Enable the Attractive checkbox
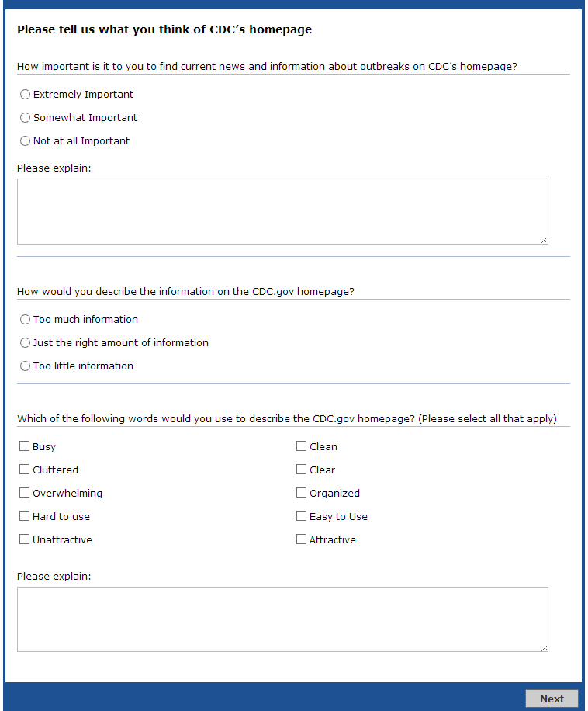The image size is (588, 711). point(302,539)
